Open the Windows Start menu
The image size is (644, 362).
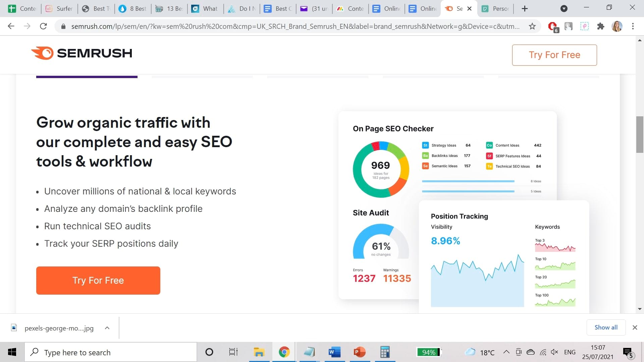point(12,352)
